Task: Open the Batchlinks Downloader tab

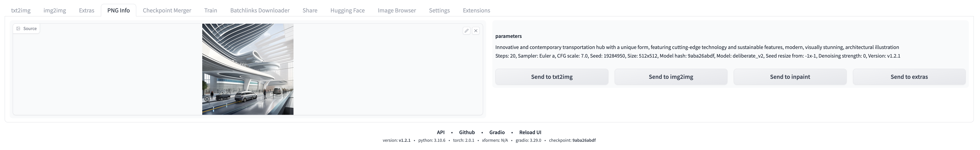Action: 259,10
